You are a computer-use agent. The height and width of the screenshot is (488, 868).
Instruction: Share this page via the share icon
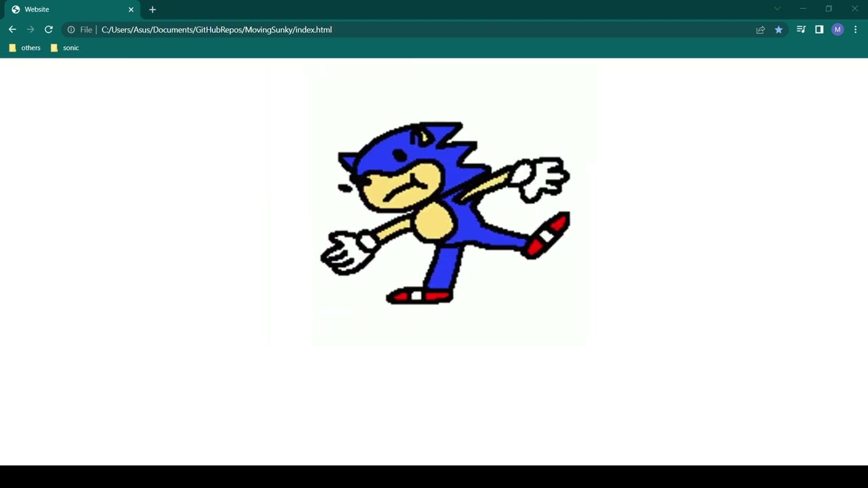[x=760, y=30]
